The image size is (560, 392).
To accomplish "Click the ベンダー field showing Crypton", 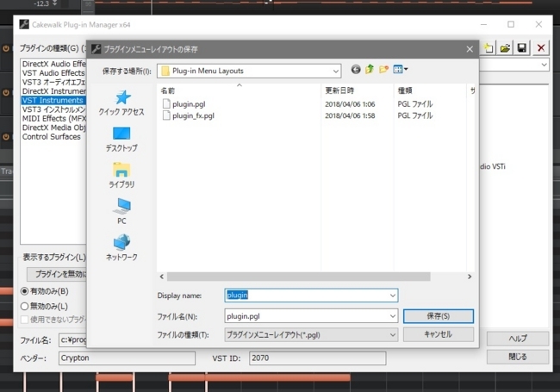I will click(x=127, y=358).
